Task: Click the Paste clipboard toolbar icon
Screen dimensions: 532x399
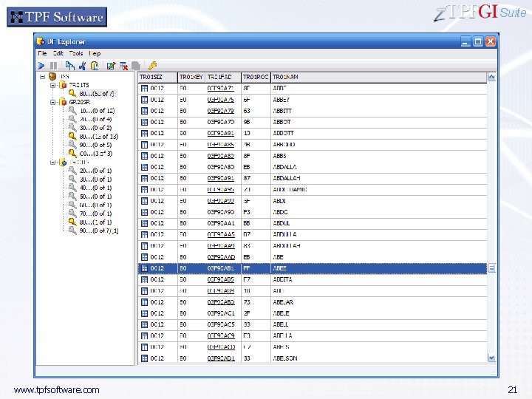Action: pos(95,66)
